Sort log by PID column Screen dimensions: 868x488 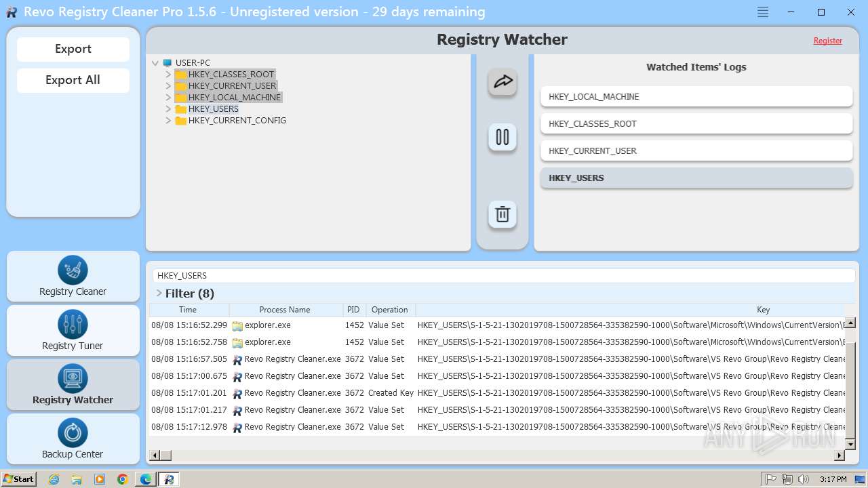[x=353, y=310]
